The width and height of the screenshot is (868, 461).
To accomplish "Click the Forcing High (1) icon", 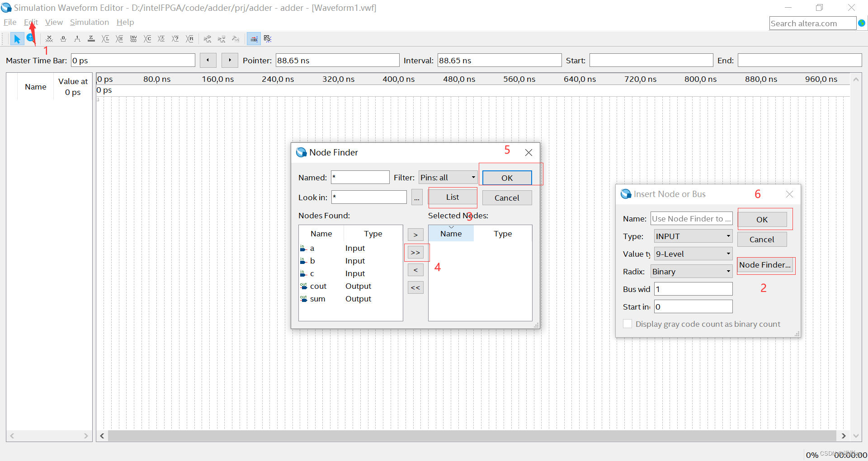I will (77, 39).
